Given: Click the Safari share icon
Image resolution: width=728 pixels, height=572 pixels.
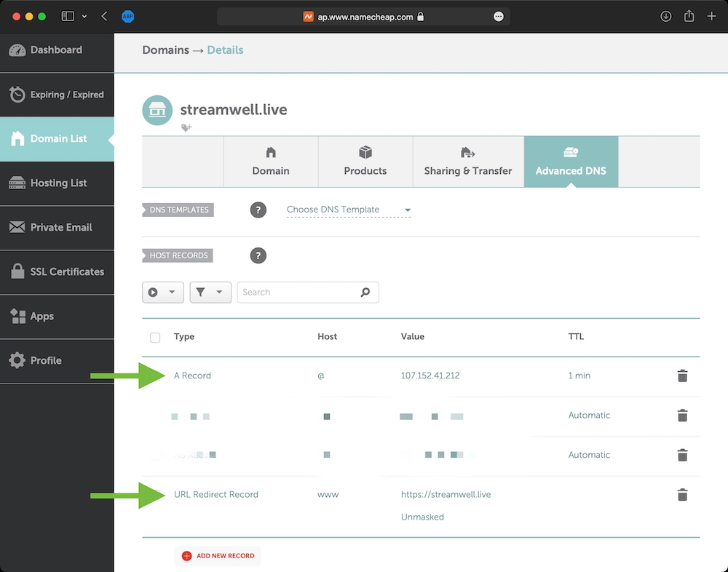Looking at the screenshot, I should click(x=690, y=16).
